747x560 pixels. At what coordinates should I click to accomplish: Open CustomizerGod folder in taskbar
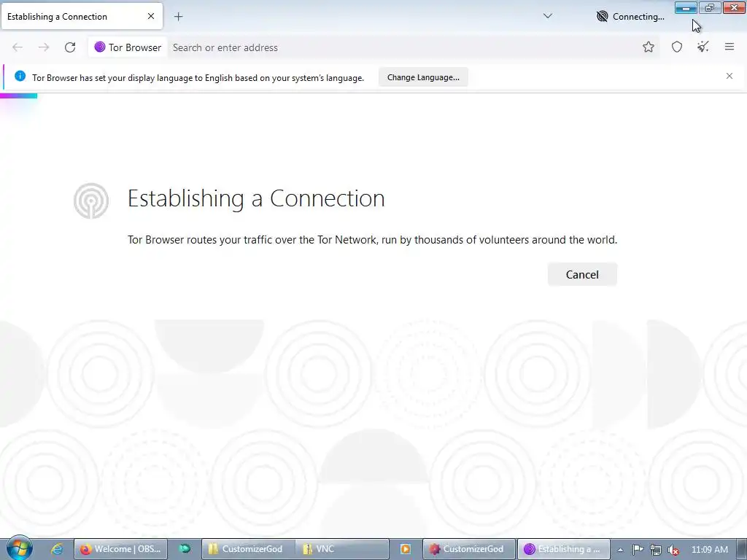pyautogui.click(x=248, y=549)
